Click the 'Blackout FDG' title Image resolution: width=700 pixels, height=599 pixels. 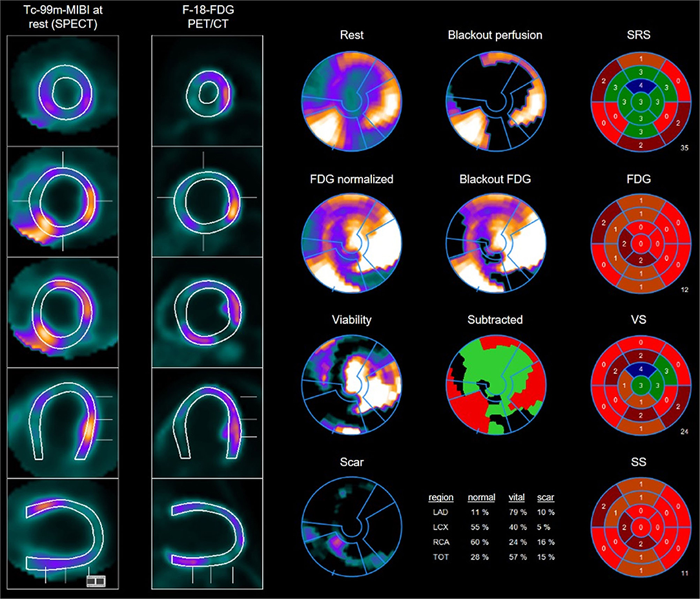point(495,179)
